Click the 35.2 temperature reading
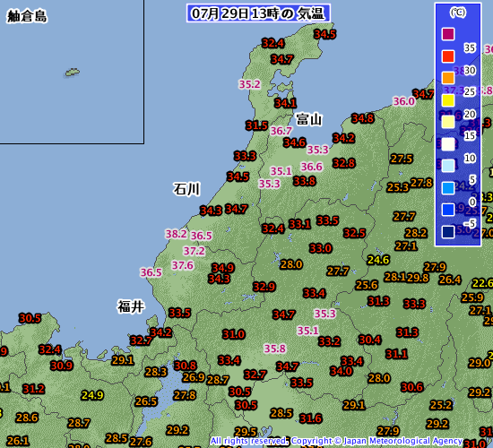The image size is (493, 448). [250, 84]
